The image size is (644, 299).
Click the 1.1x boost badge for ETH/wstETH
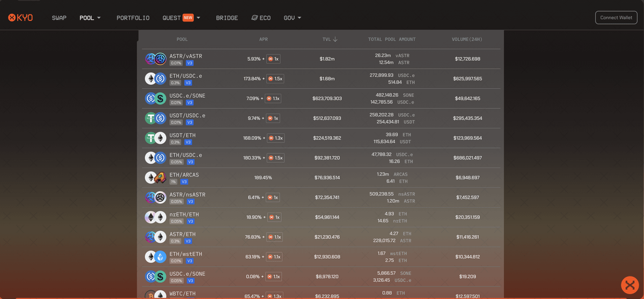274,257
